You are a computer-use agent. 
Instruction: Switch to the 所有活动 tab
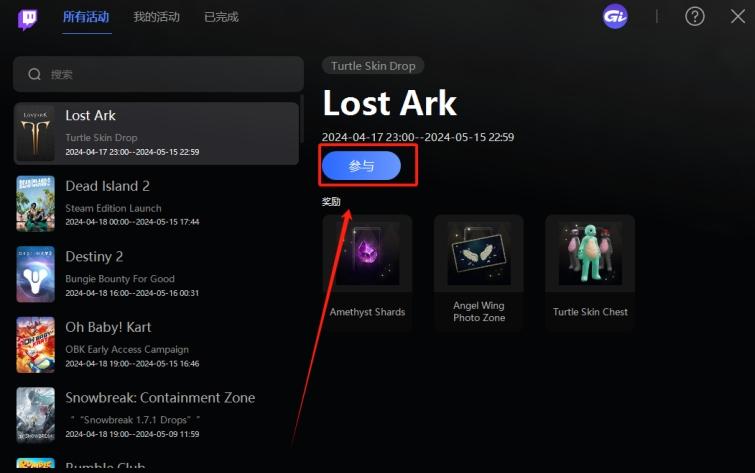pos(86,17)
